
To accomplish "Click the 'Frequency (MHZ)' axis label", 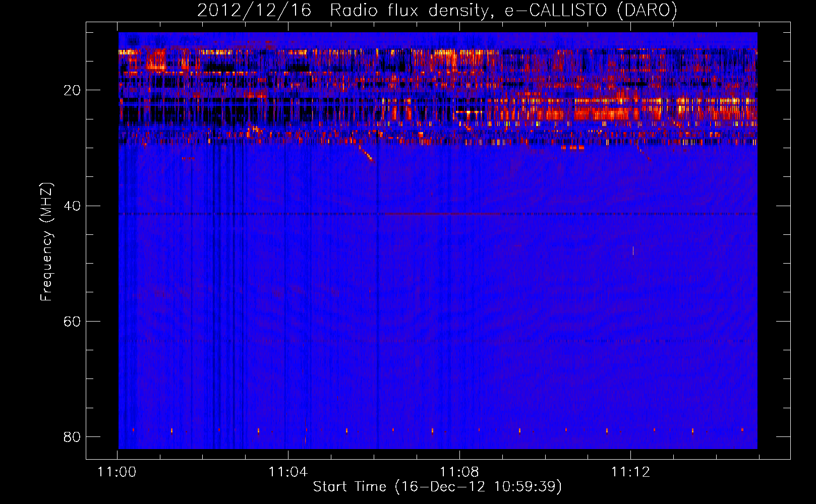I will tap(46, 242).
